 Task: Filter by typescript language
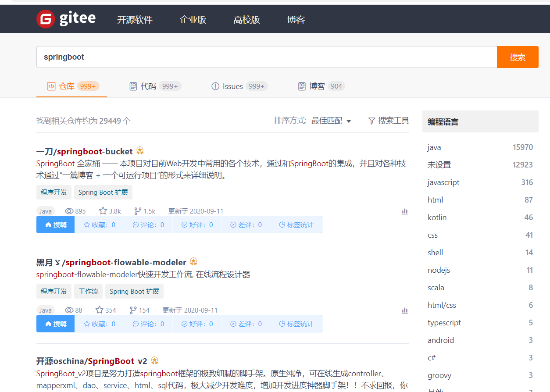(480, 323)
